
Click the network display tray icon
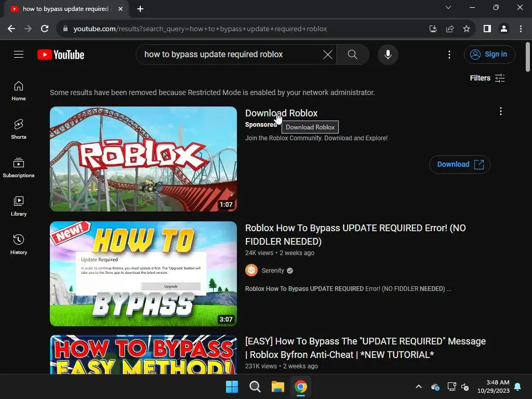[451, 387]
